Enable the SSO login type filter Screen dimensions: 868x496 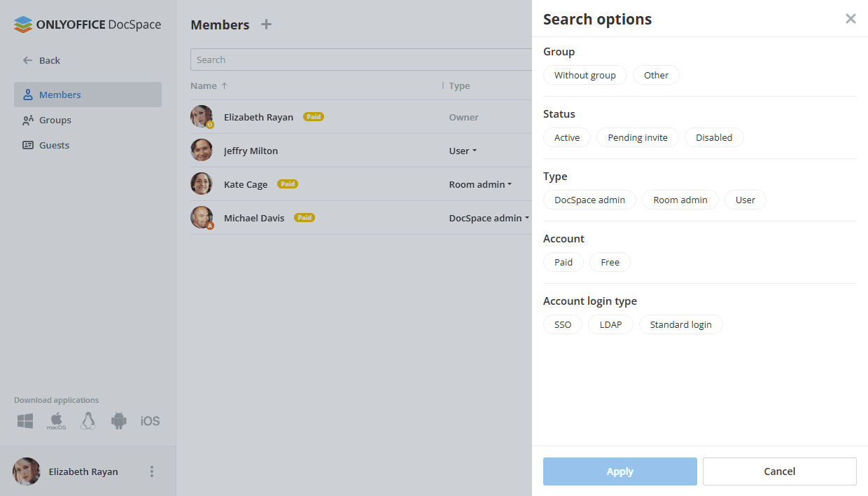pos(562,324)
